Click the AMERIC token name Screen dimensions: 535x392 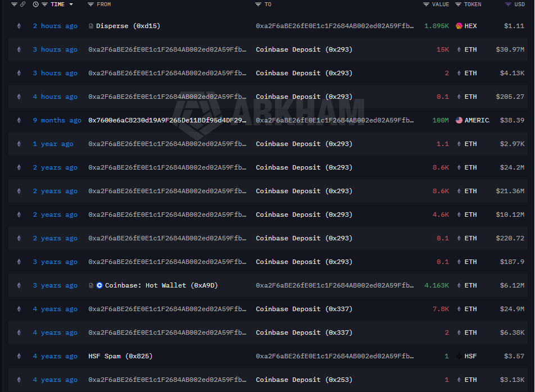(477, 120)
